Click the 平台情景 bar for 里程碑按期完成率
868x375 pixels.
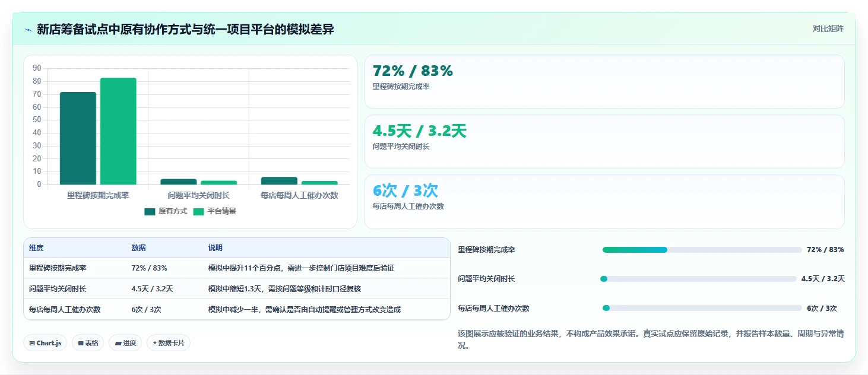point(118,131)
